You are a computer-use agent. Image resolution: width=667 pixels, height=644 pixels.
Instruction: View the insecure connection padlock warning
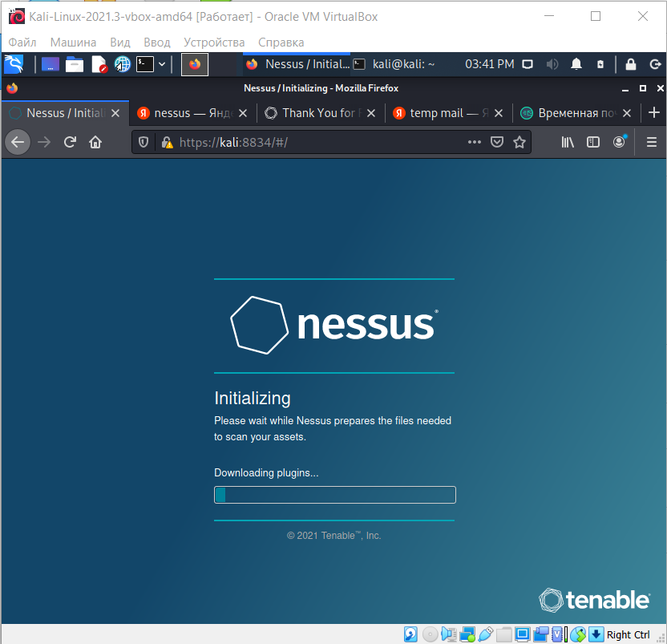(x=167, y=142)
